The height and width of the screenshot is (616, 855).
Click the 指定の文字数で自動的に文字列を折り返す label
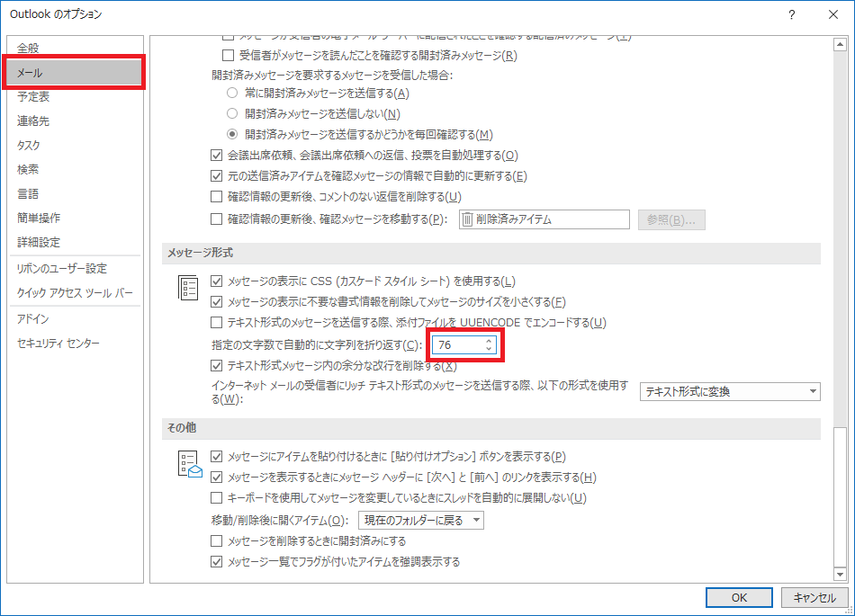pyautogui.click(x=317, y=344)
